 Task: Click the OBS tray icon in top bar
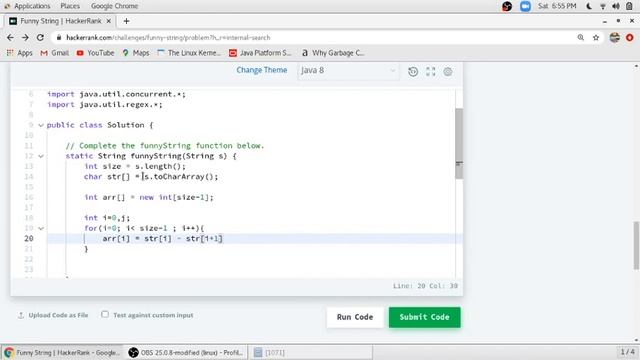(x=507, y=6)
